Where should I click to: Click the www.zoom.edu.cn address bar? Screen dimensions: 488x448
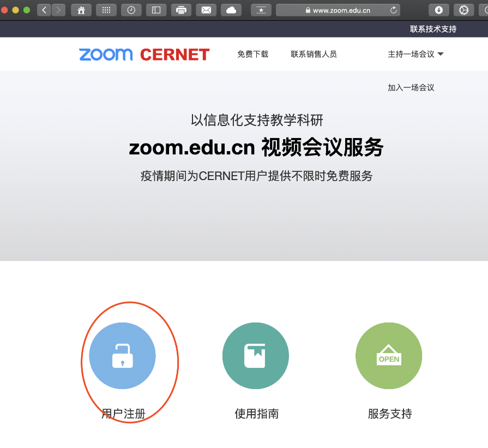pyautogui.click(x=338, y=10)
